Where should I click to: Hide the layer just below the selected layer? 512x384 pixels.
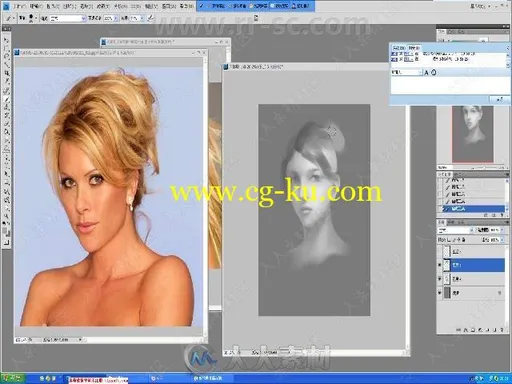pyautogui.click(x=440, y=279)
